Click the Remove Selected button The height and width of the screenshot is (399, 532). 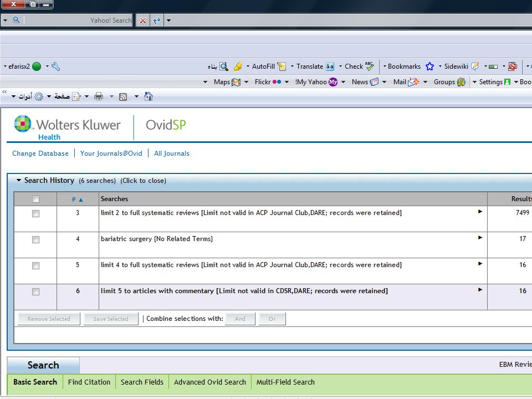[x=49, y=319]
